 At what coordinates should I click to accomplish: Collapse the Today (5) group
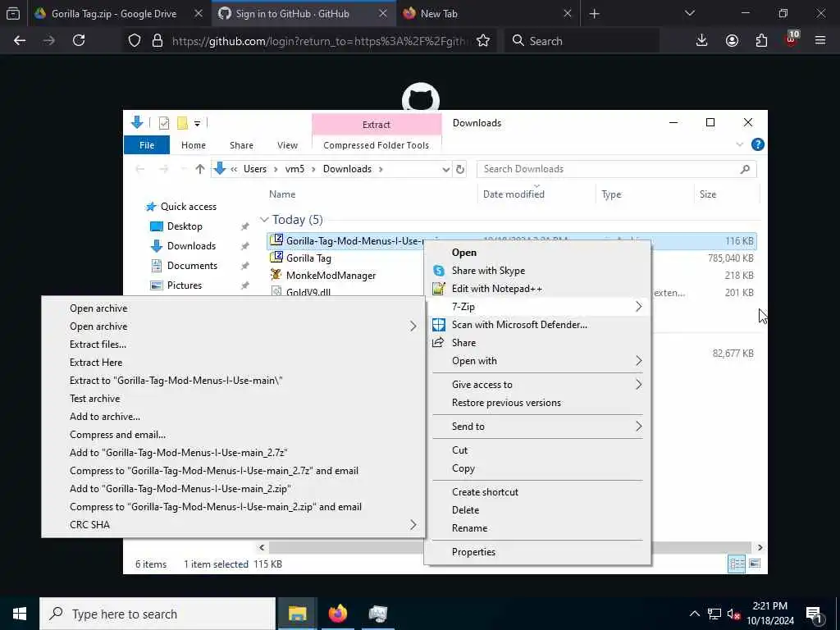(x=264, y=220)
